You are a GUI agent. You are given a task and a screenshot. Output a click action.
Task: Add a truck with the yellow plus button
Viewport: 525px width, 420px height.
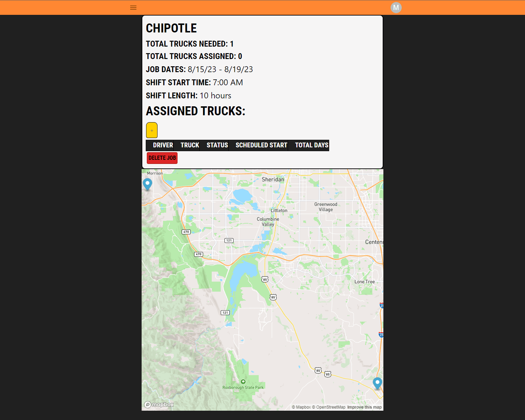click(152, 130)
